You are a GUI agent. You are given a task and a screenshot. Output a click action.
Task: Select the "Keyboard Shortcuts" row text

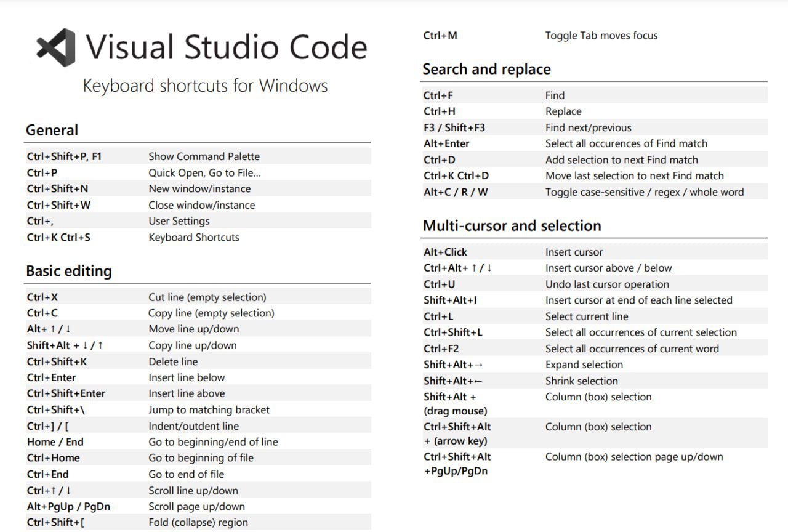(x=193, y=237)
